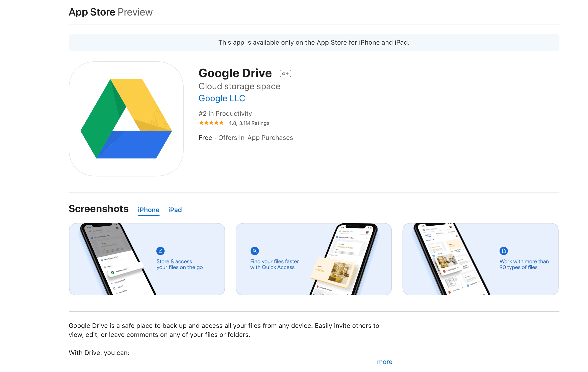The height and width of the screenshot is (372, 588).
Task: Click the iPhone and iPad availability banner
Action: click(314, 43)
